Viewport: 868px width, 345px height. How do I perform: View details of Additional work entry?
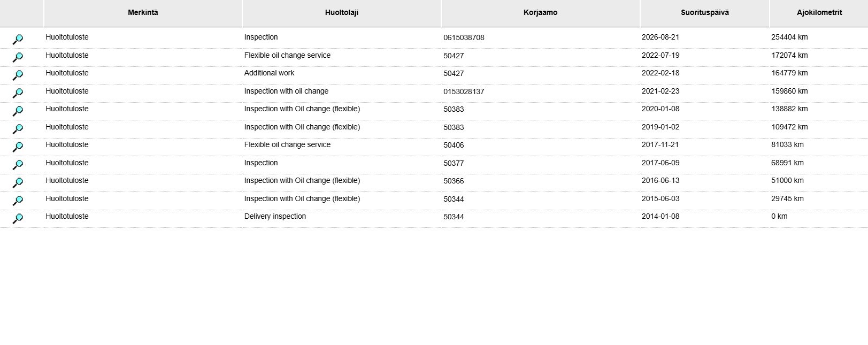(x=18, y=75)
